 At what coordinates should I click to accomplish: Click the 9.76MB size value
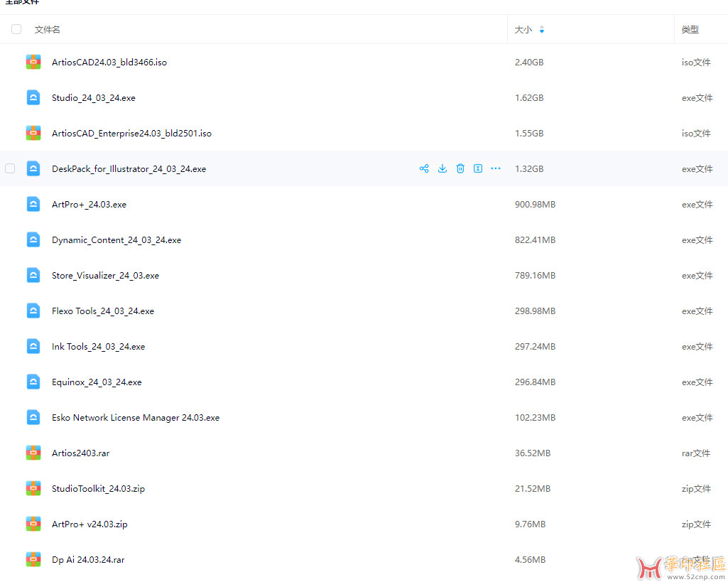click(530, 524)
